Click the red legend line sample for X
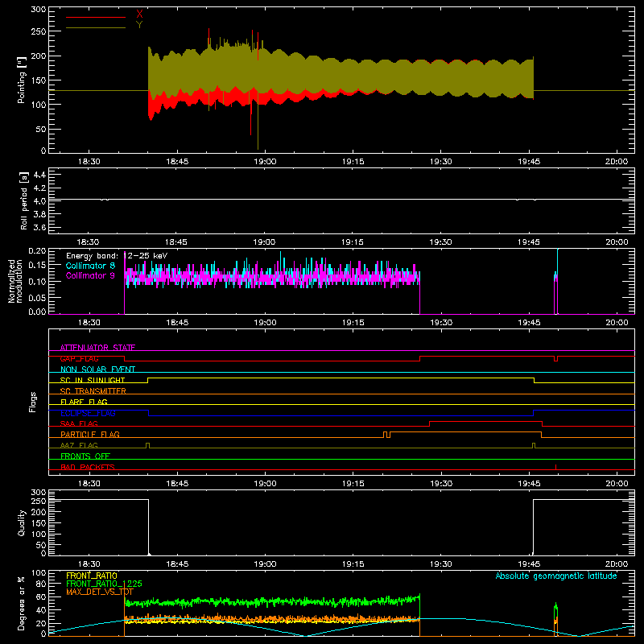The image size is (644, 644). 96,17
